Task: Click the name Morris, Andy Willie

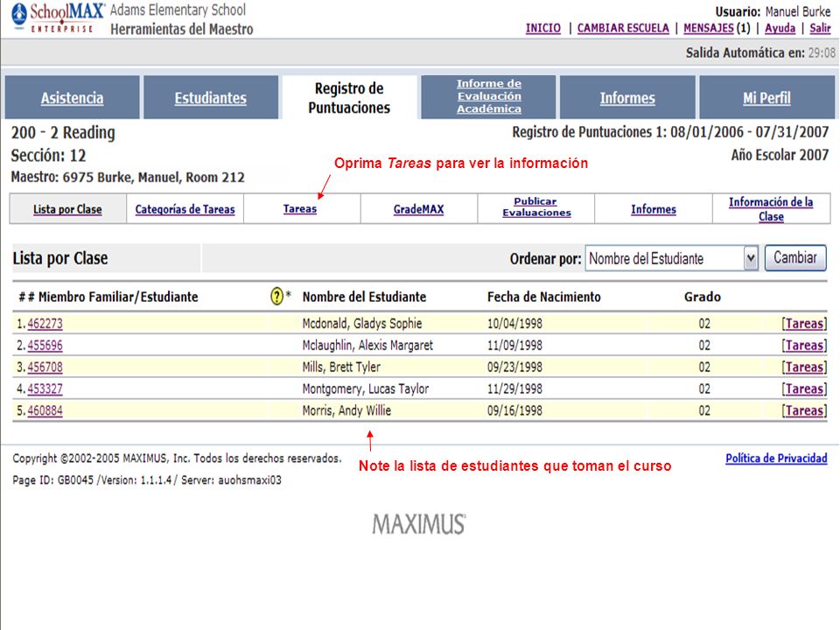Action: (x=346, y=410)
